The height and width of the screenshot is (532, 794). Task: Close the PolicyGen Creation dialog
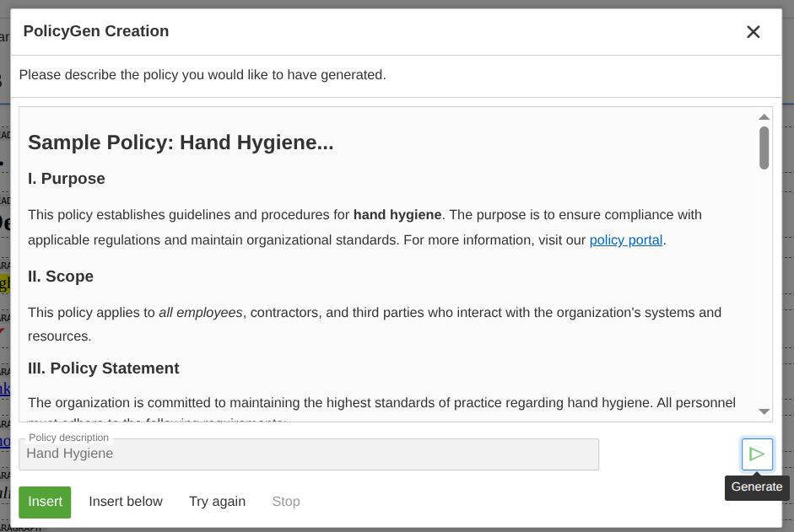(x=753, y=32)
